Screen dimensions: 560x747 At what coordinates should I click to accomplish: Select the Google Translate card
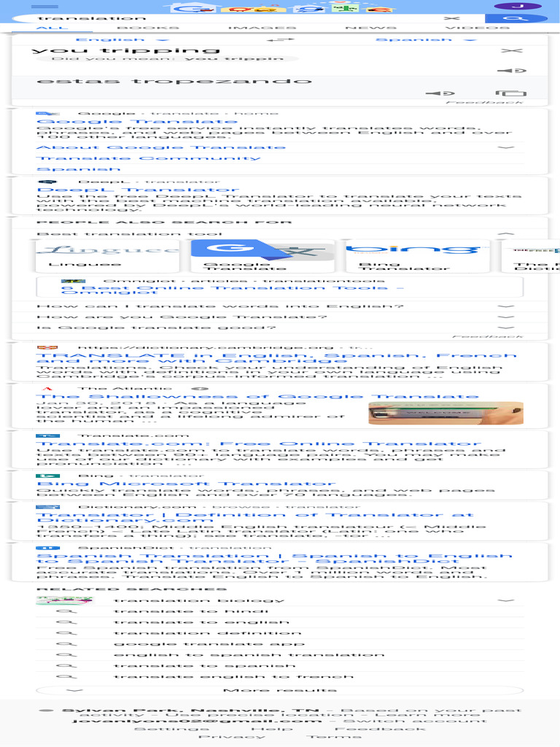pyautogui.click(x=262, y=256)
